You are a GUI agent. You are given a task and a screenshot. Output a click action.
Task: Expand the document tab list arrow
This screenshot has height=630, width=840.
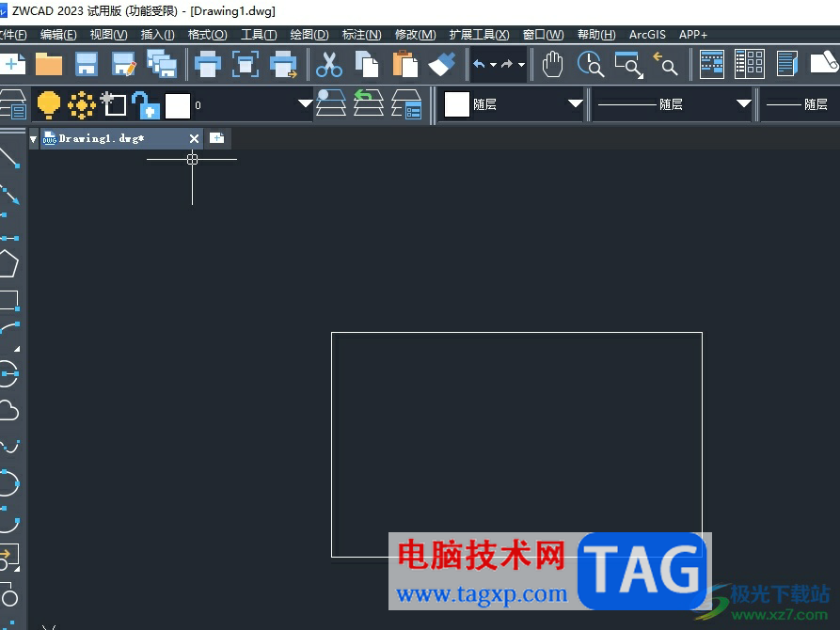[33, 139]
